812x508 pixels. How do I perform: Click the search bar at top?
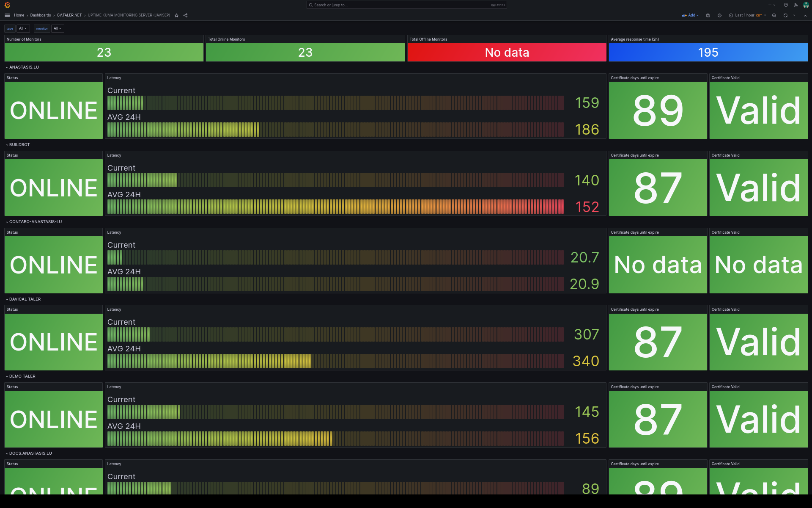click(406, 5)
